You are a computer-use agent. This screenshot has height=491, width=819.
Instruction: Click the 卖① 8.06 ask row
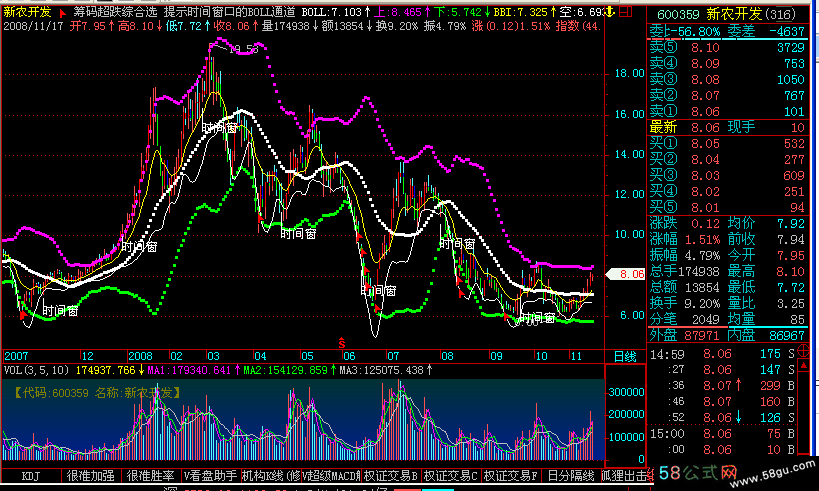click(727, 111)
